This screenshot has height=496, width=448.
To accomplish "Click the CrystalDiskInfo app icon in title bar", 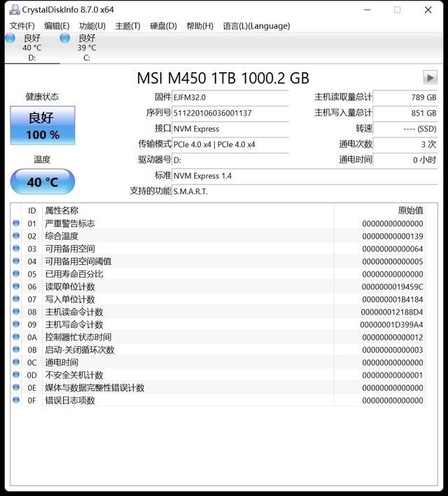I will click(x=15, y=10).
